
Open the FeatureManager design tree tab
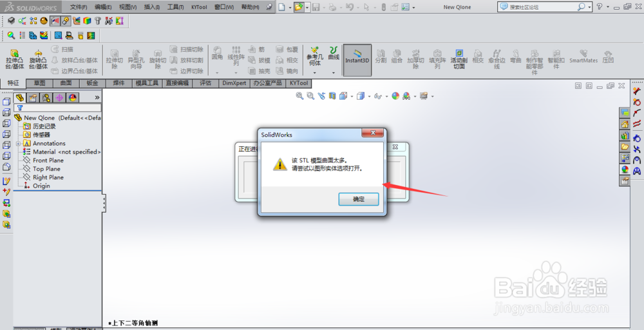click(20, 97)
